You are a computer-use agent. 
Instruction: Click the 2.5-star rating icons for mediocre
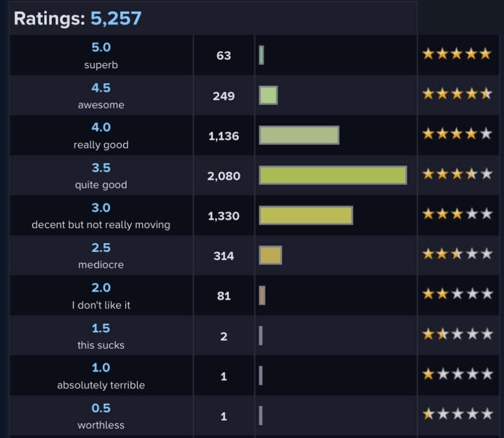[457, 254]
